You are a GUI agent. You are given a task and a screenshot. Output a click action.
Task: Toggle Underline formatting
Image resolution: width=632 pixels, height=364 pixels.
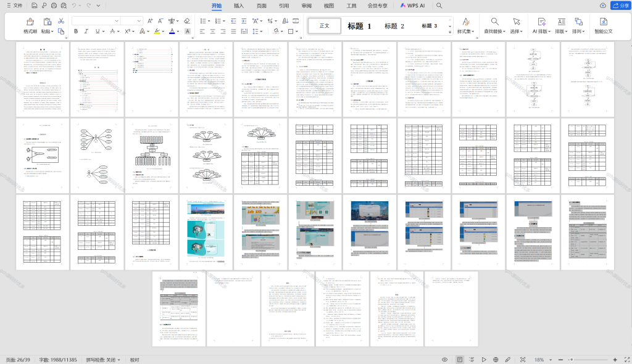[97, 31]
